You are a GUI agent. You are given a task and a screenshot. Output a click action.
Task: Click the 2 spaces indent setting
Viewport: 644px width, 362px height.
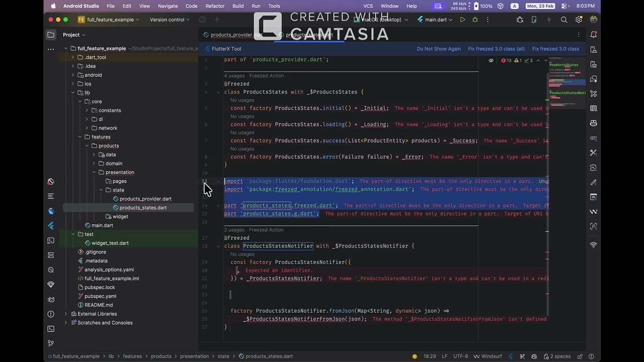point(556,356)
